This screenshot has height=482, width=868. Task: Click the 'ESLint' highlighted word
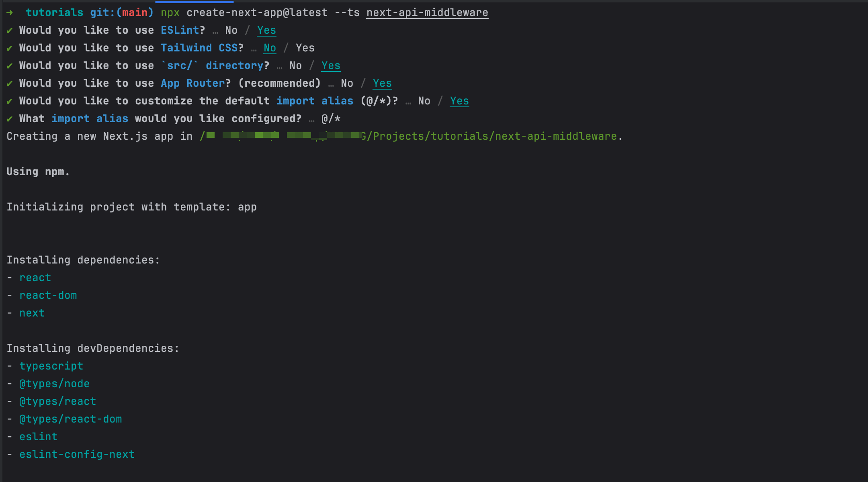[x=180, y=30]
